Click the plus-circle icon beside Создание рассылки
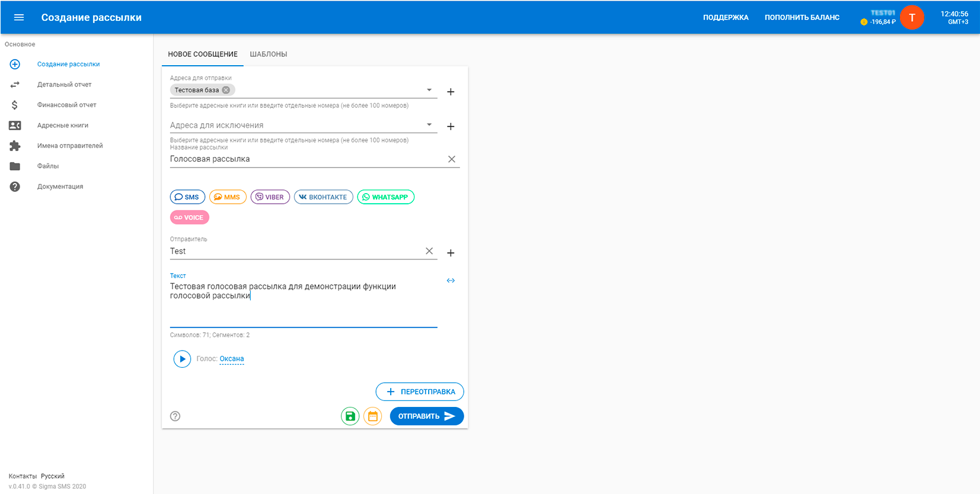Screen dimensions: 980x494 point(15,64)
